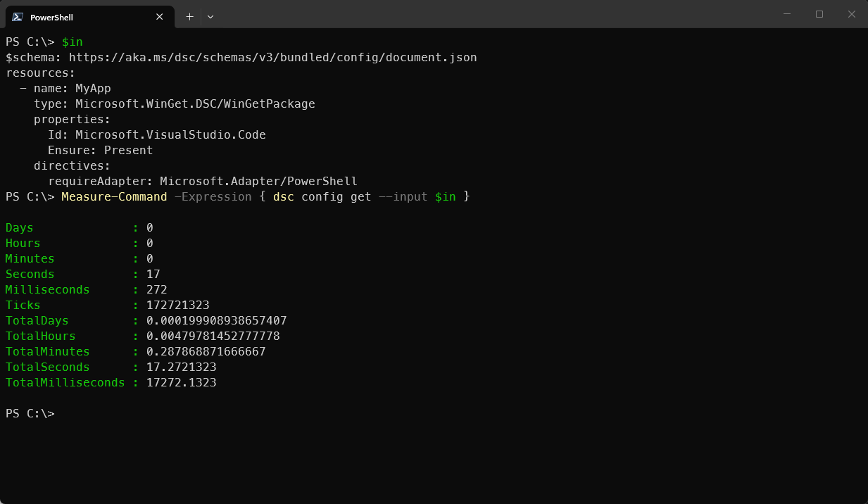Click the Microsoft.WinGet.DSC/WinGetPackage type line
This screenshot has width=868, height=504.
tap(175, 103)
